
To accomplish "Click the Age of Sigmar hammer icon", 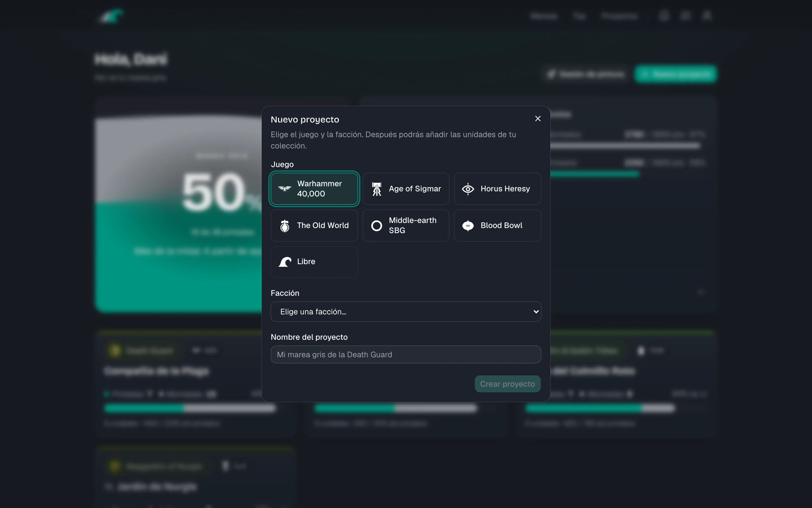I will 376,189.
